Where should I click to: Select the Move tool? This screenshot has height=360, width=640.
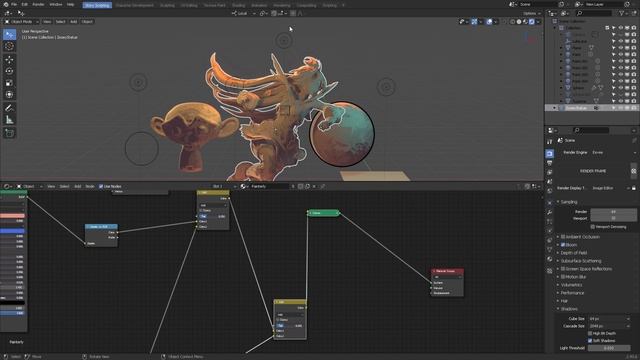(9, 60)
